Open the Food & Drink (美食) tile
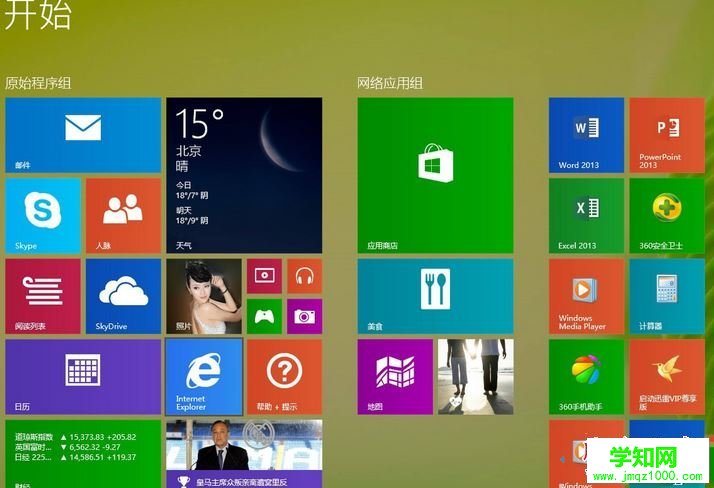Viewport: 714px width, 488px height. 435,296
